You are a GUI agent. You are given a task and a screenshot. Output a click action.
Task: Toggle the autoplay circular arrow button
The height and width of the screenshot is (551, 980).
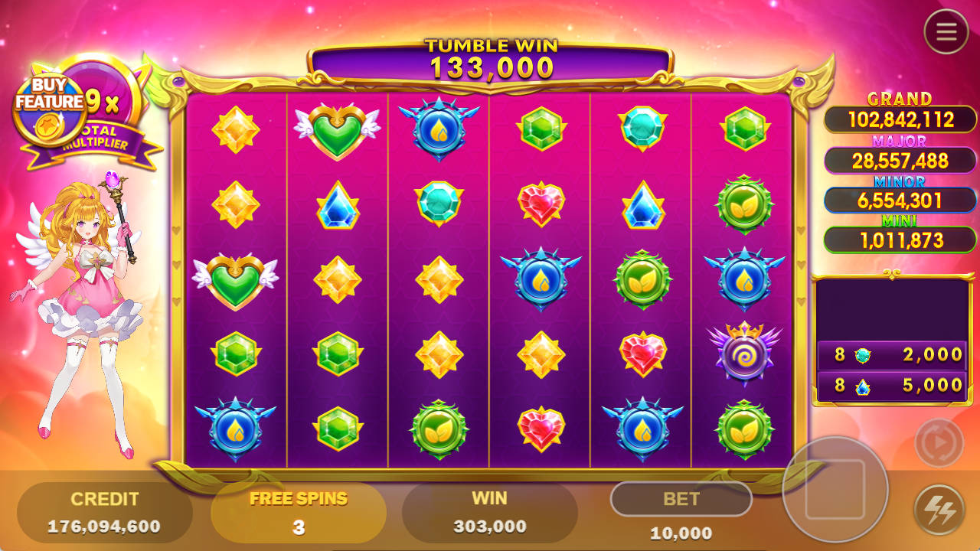coord(939,443)
